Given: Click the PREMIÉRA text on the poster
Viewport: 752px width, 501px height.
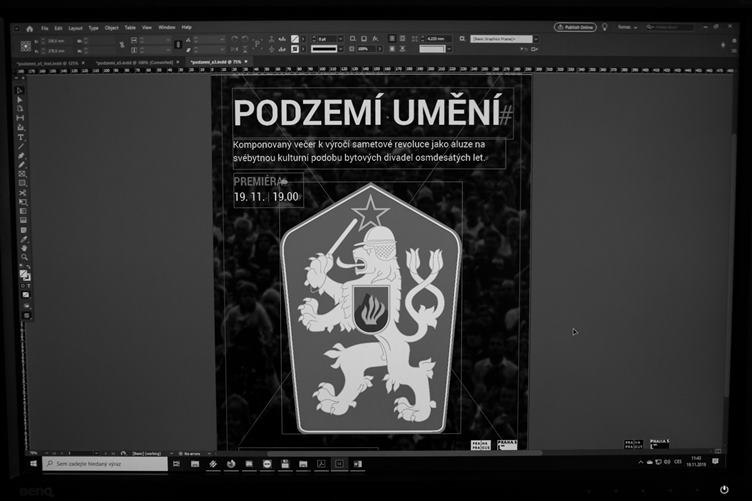Looking at the screenshot, I should [x=258, y=181].
